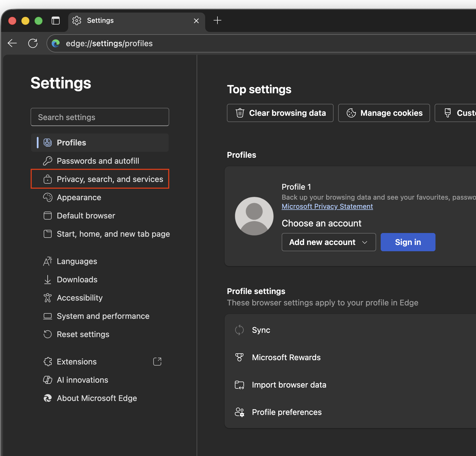This screenshot has height=456, width=476.
Task: Open the Microsoft Privacy Statement link
Action: click(327, 206)
